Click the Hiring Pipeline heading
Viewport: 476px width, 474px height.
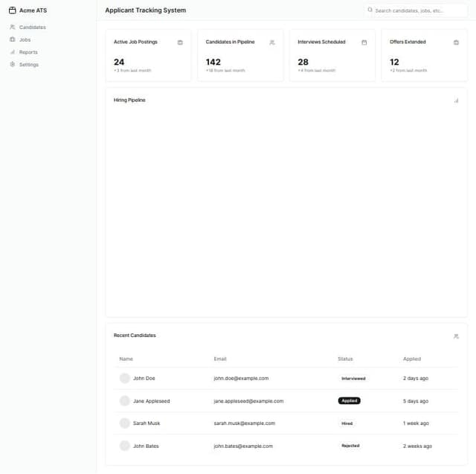click(x=129, y=100)
